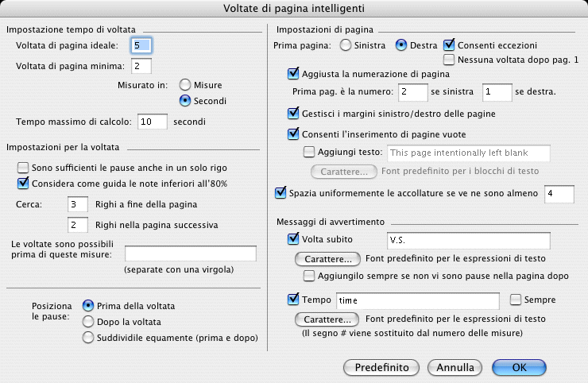
Task: Select the Secondi radio button
Action: click(185, 100)
